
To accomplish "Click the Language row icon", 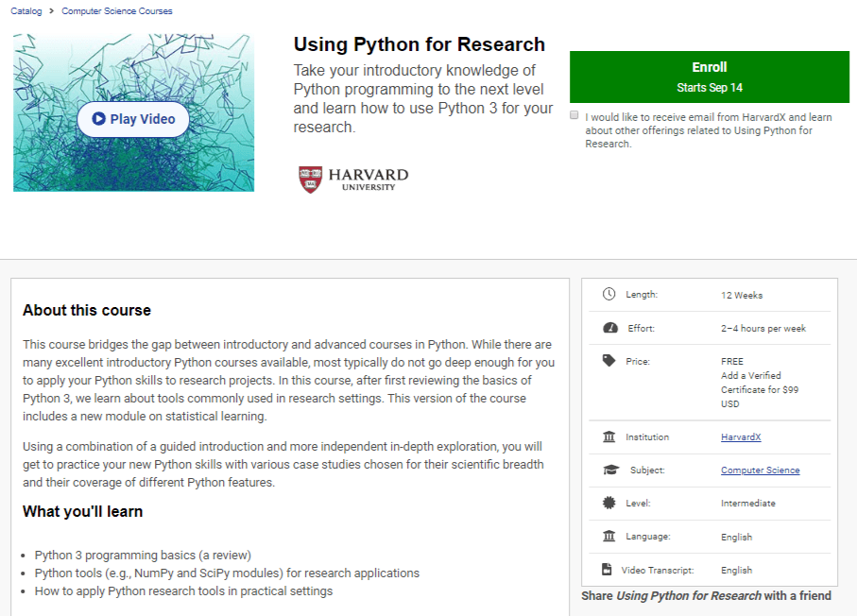I will tap(608, 537).
